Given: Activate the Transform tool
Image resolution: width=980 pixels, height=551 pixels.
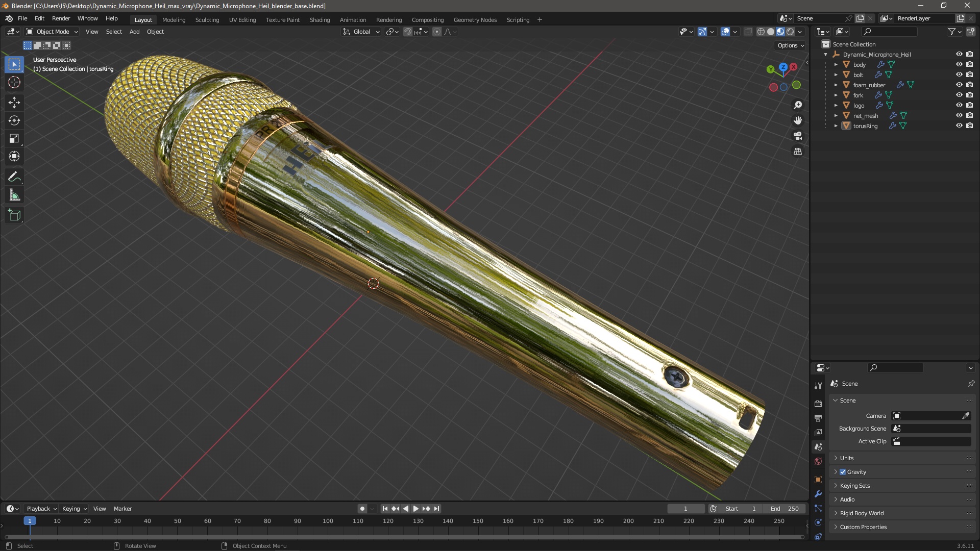Looking at the screenshot, I should tap(14, 156).
